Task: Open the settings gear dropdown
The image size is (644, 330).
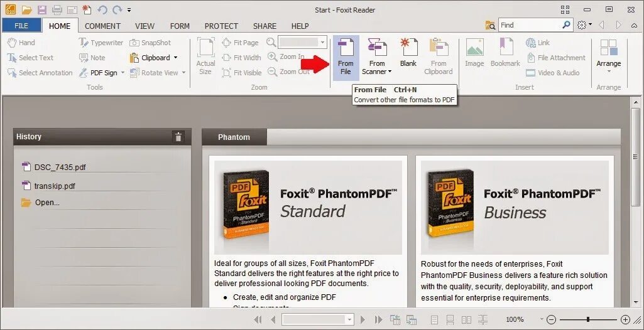Action: (x=584, y=25)
